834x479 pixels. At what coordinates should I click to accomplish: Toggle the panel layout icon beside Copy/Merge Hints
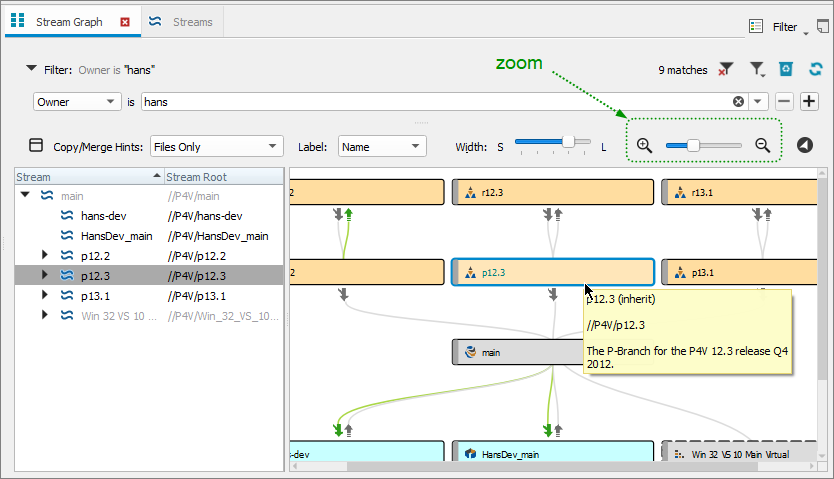(36, 146)
